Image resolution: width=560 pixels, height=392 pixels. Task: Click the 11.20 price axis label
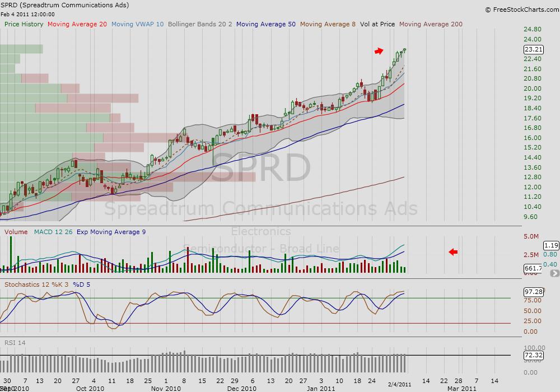click(533, 197)
